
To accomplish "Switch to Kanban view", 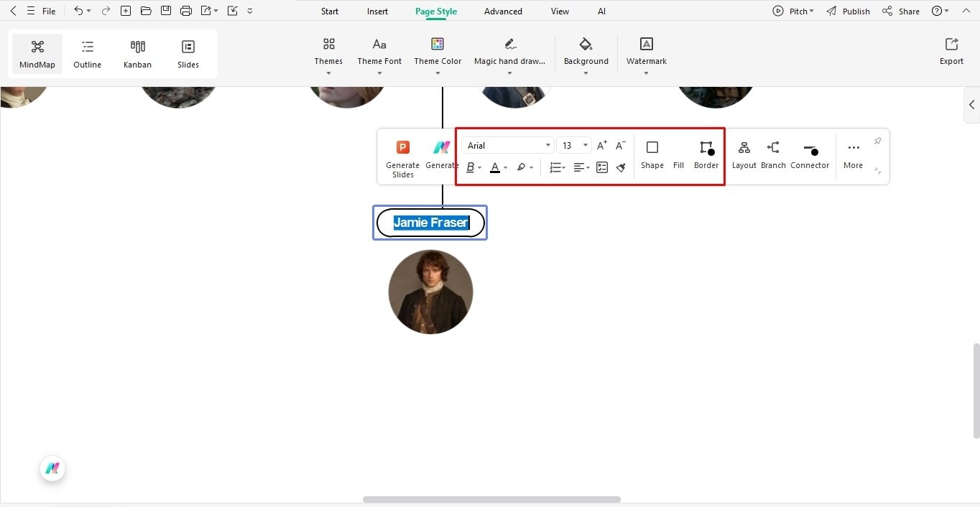I will [x=137, y=52].
